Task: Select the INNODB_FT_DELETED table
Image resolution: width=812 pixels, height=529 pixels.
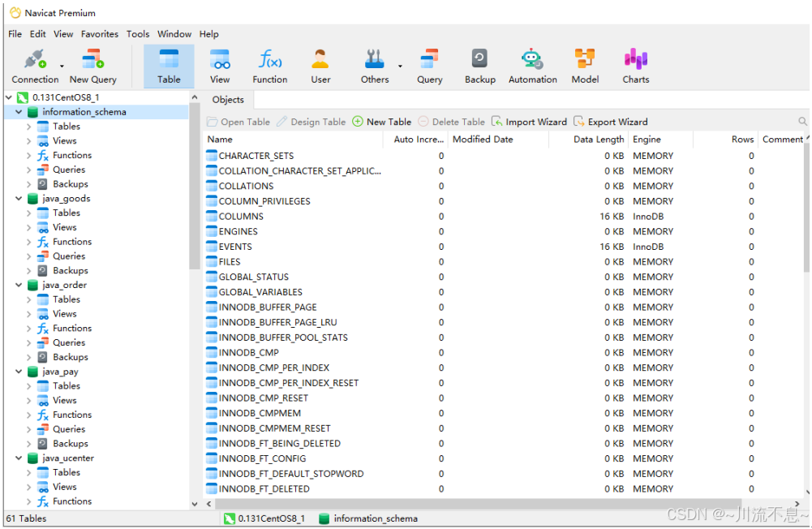Action: pyautogui.click(x=264, y=489)
